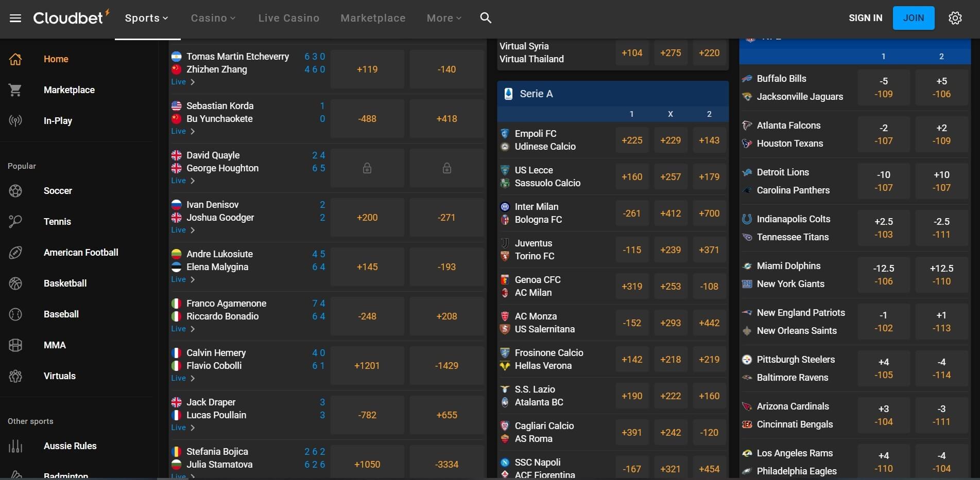980x480 pixels.
Task: Open Live link for Etcheverry vs Zhang
Action: click(183, 82)
